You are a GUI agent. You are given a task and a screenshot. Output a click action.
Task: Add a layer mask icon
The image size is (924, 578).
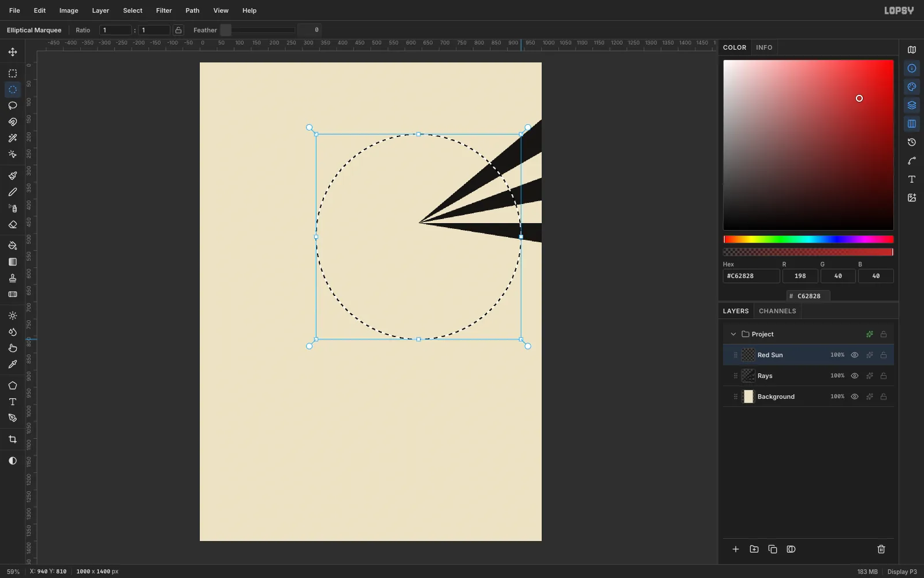click(x=791, y=549)
